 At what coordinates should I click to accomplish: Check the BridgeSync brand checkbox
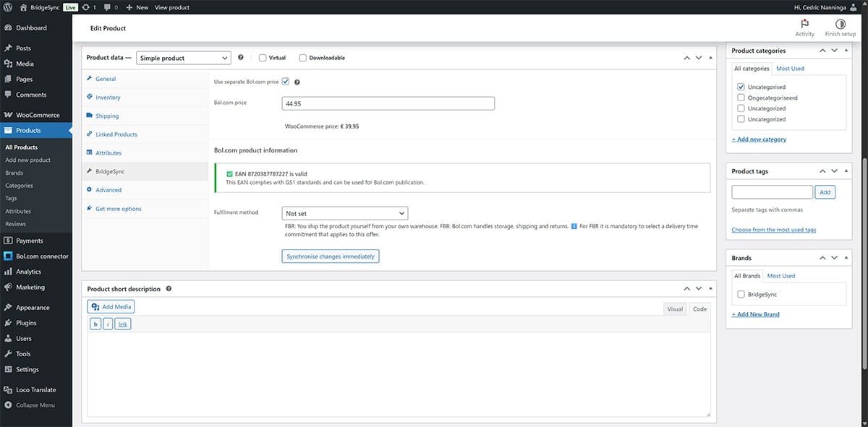741,294
